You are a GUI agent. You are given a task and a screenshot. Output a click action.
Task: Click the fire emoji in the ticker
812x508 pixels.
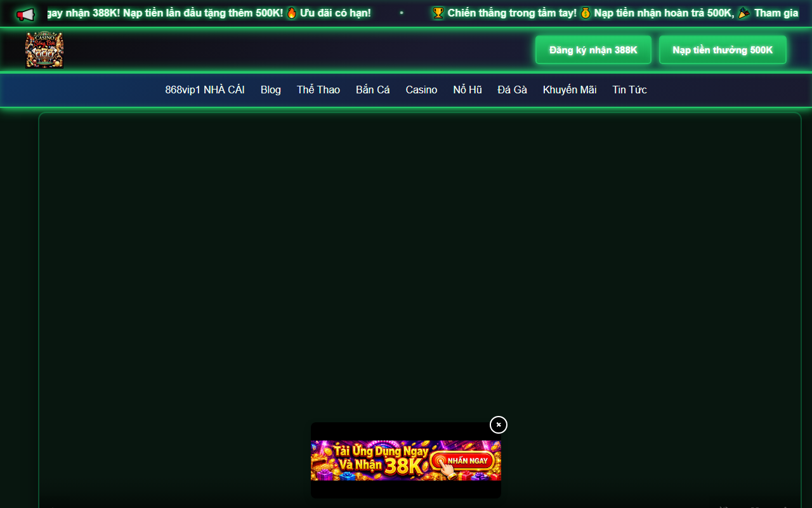click(x=292, y=13)
